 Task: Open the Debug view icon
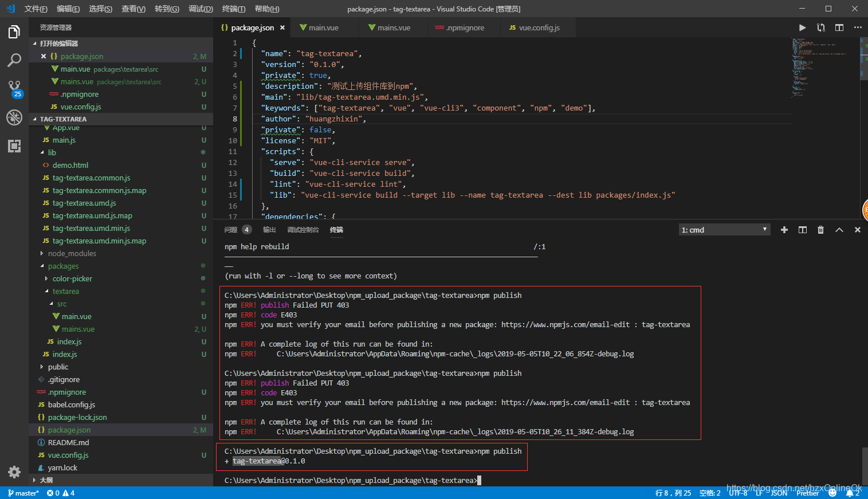[x=14, y=117]
